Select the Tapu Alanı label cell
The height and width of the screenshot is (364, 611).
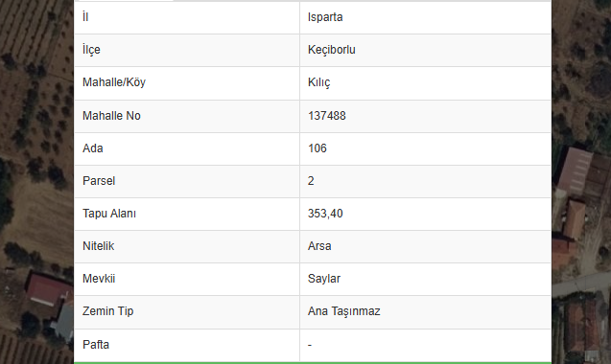[x=187, y=214]
